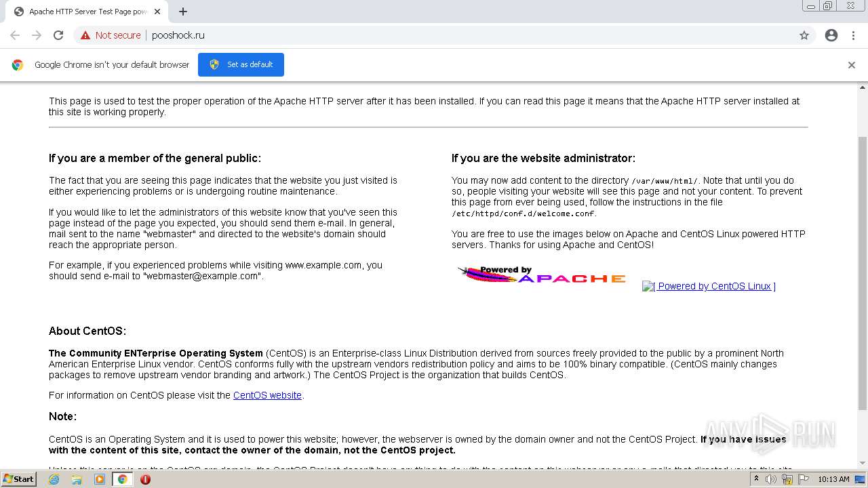Click the 'Not secure' label text
Screen dimensions: 868x488
(118, 35)
